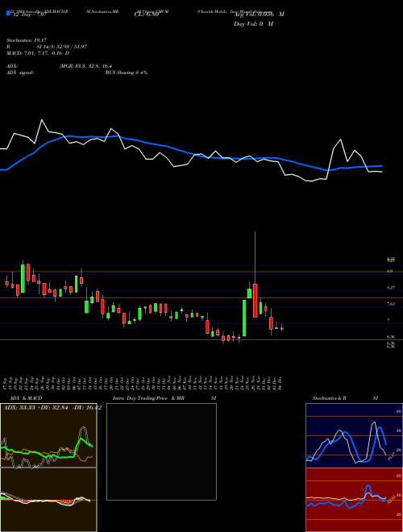Click the "Stochastics & RSI" panel title
Image resolution: width=403 pixels, height=532 pixels.
point(345,398)
